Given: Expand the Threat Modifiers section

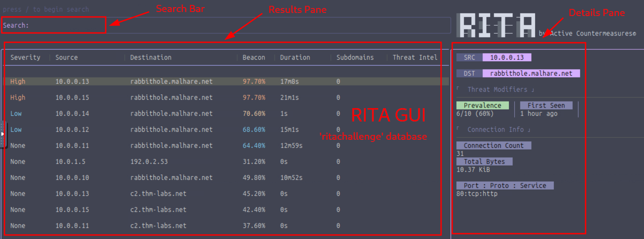Looking at the screenshot, I should pos(497,89).
